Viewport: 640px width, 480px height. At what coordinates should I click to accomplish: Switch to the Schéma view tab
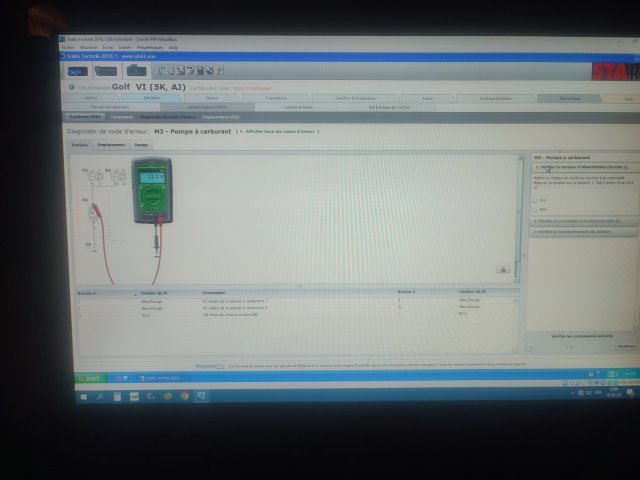click(80, 145)
